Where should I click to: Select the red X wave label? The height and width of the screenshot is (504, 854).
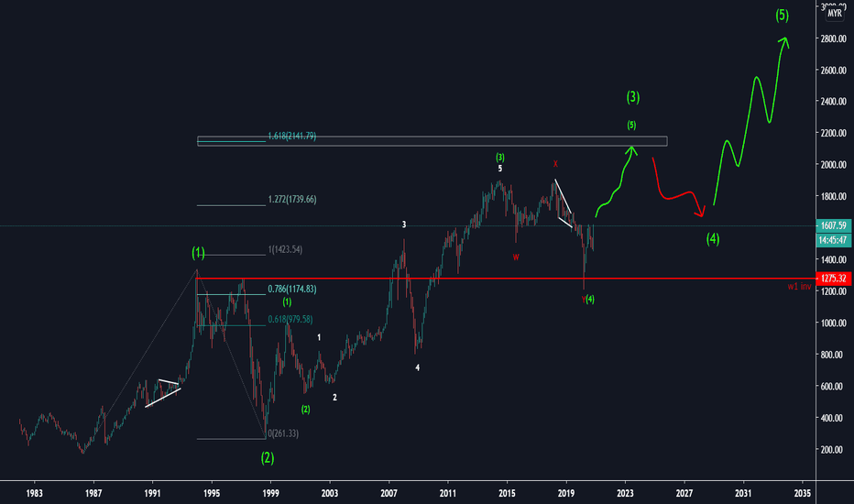[555, 164]
